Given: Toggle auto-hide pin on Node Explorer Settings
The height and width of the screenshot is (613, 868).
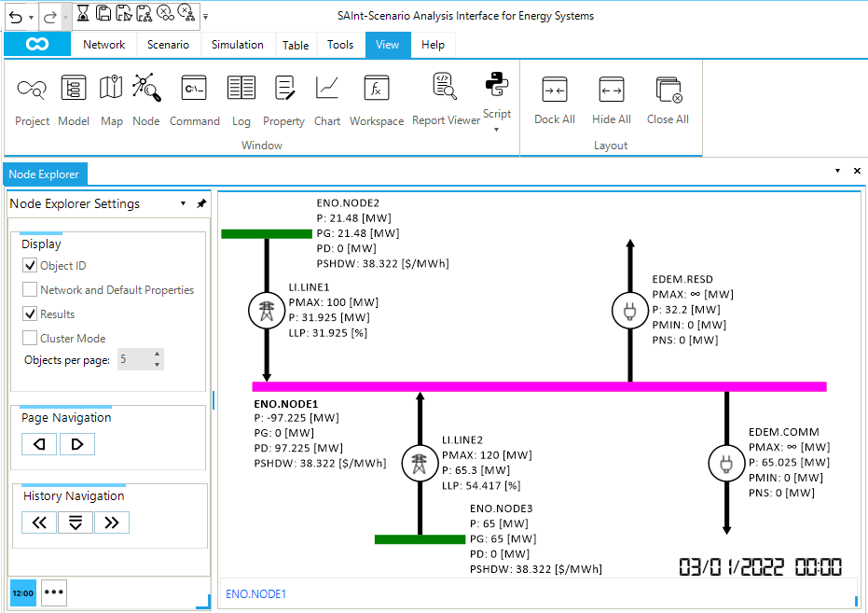Looking at the screenshot, I should (201, 203).
